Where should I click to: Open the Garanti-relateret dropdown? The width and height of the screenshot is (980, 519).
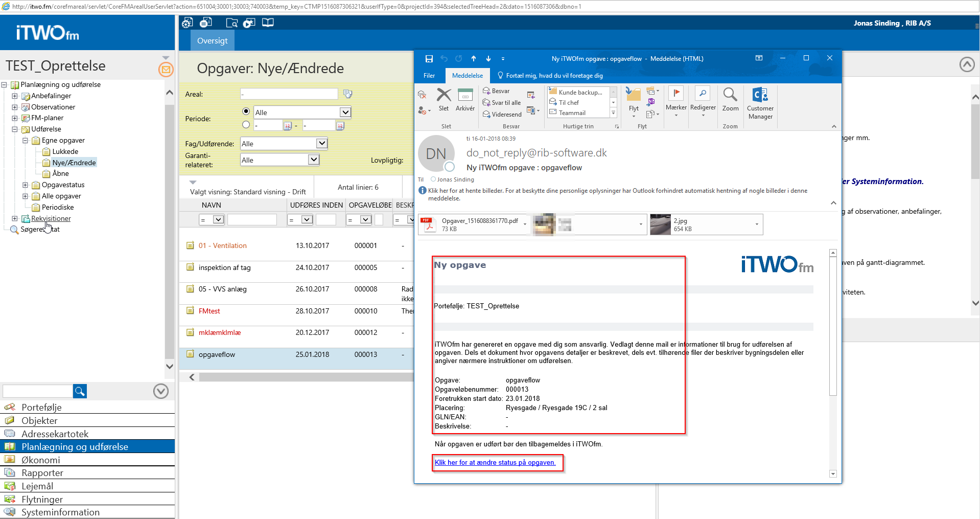click(313, 160)
